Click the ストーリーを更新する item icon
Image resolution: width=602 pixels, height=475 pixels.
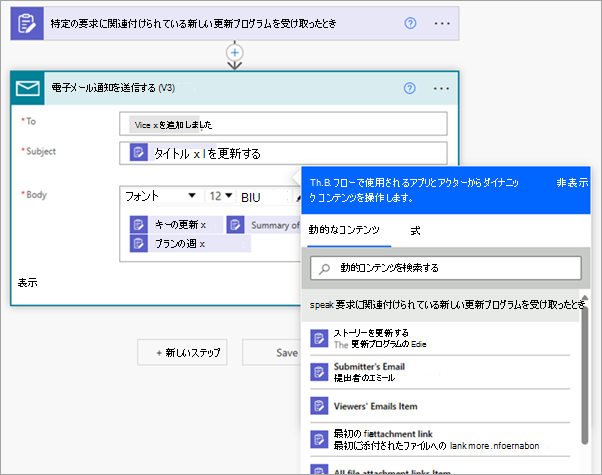(319, 338)
